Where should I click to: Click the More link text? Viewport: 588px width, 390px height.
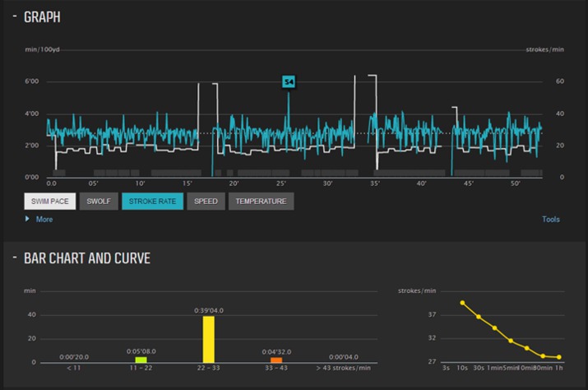(44, 219)
